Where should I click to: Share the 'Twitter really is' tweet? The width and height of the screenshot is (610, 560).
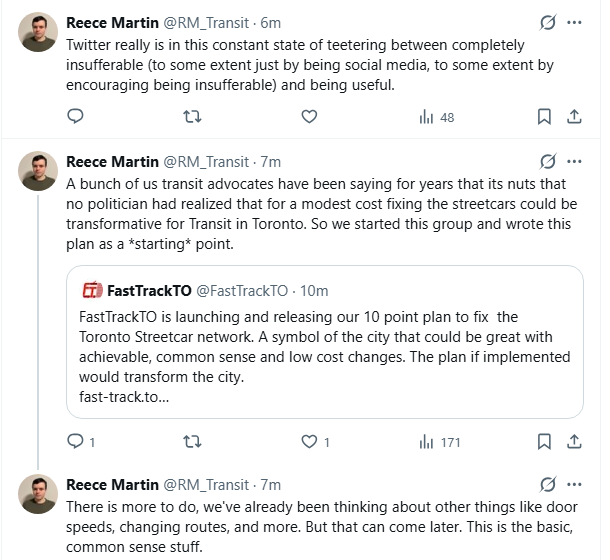(574, 117)
